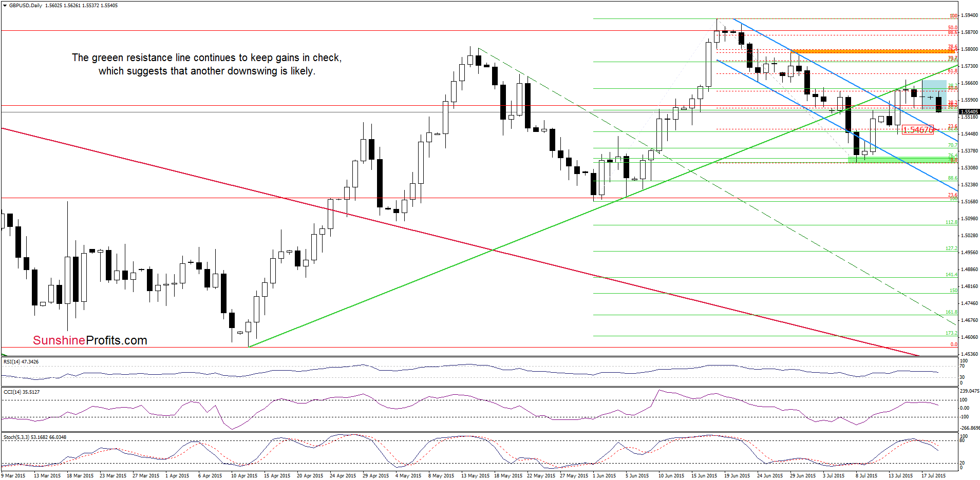The height and width of the screenshot is (480, 980).
Task: Click the 8 Jul 2015 date label
Action: (866, 476)
